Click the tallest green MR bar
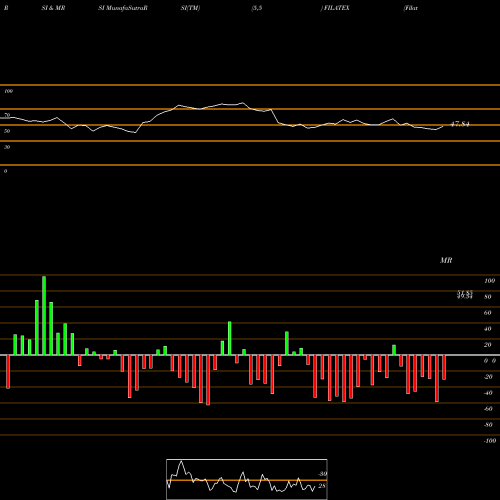 tap(44, 316)
